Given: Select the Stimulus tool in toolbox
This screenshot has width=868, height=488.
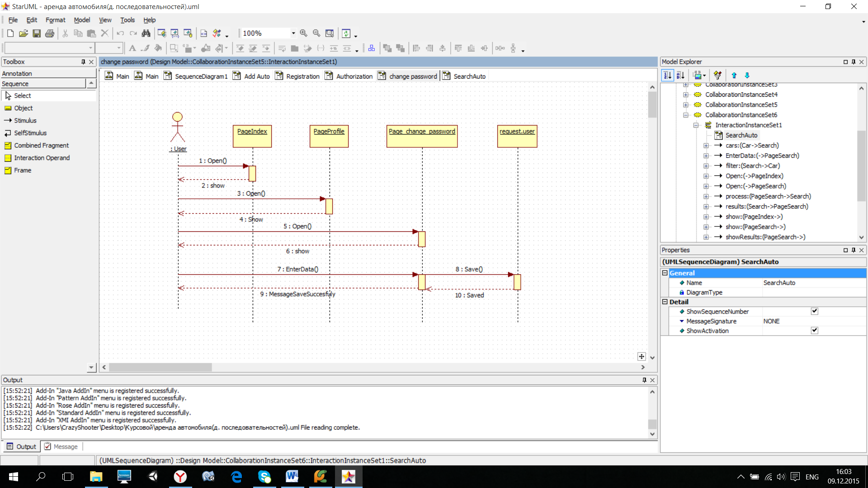Looking at the screenshot, I should 24,120.
